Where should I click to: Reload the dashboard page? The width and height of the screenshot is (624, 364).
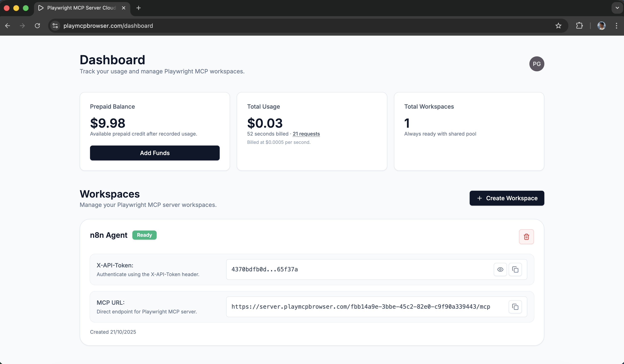(37, 26)
